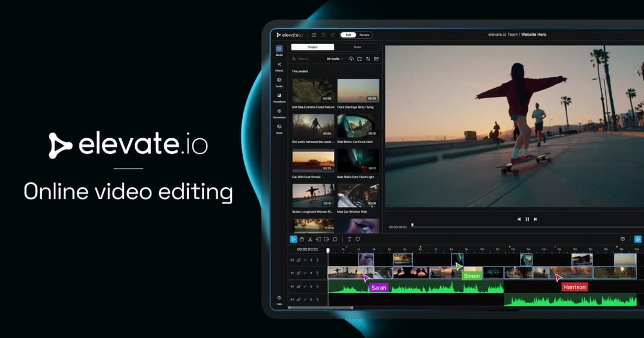Select the A2 audio waveform clip
Viewport: 644px width, 338px height.
click(x=571, y=299)
